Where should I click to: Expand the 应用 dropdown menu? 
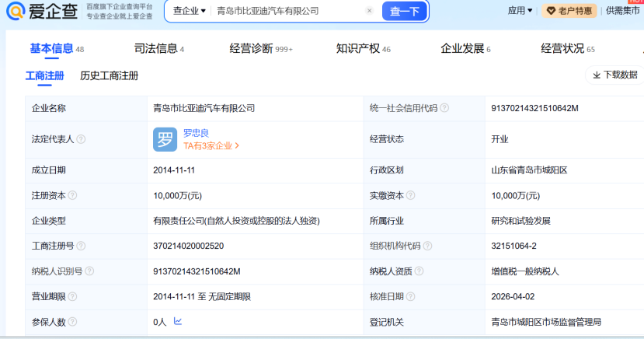click(520, 11)
